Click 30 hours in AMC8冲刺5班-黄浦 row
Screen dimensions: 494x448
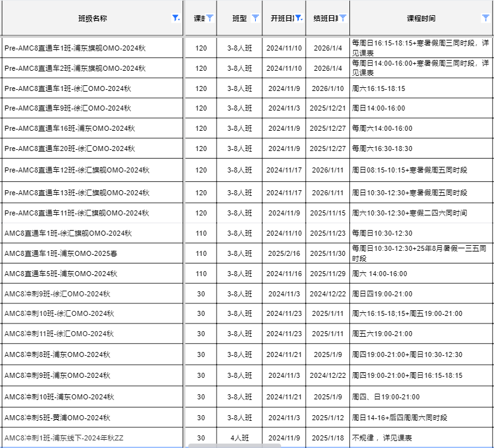pyautogui.click(x=201, y=418)
